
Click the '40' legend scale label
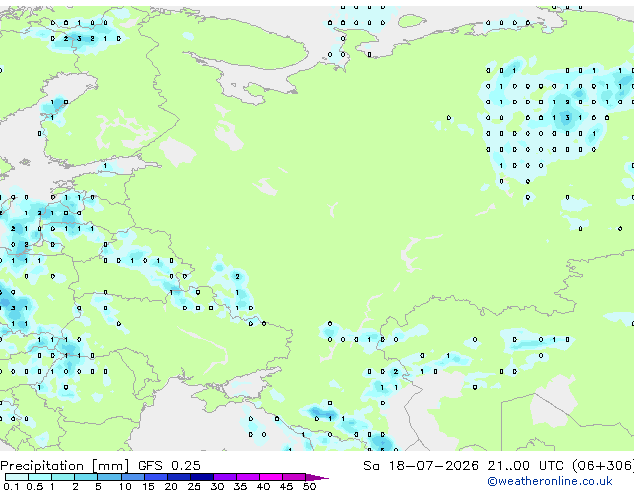coord(263,486)
